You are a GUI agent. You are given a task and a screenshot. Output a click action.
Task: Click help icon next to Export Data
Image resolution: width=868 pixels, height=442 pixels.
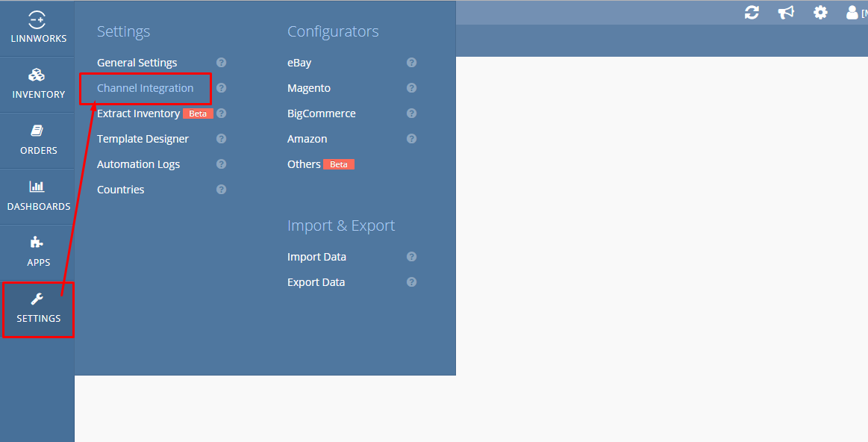[x=411, y=282]
